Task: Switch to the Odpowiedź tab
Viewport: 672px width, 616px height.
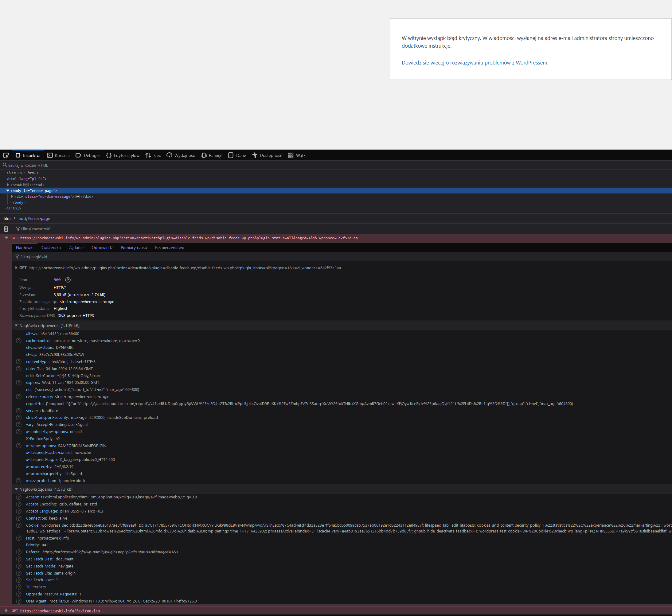Action: pos(102,248)
